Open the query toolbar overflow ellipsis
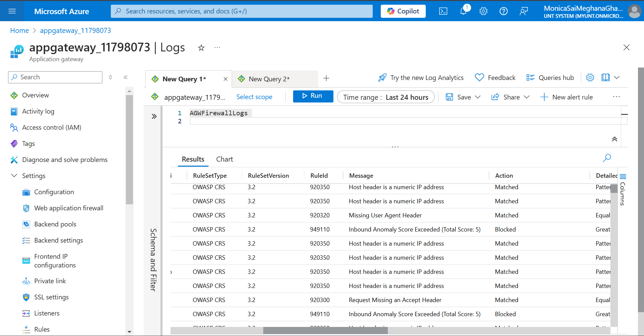This screenshot has height=336, width=644. [x=616, y=97]
